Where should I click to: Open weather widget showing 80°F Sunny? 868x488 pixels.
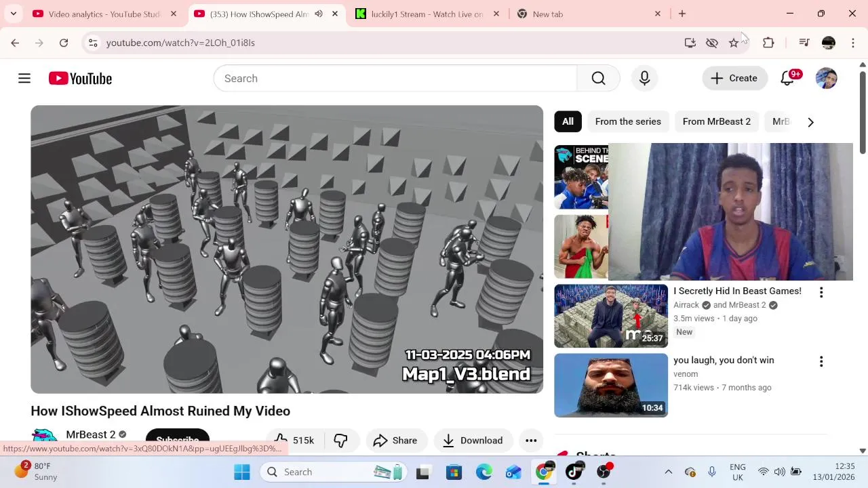(x=37, y=472)
